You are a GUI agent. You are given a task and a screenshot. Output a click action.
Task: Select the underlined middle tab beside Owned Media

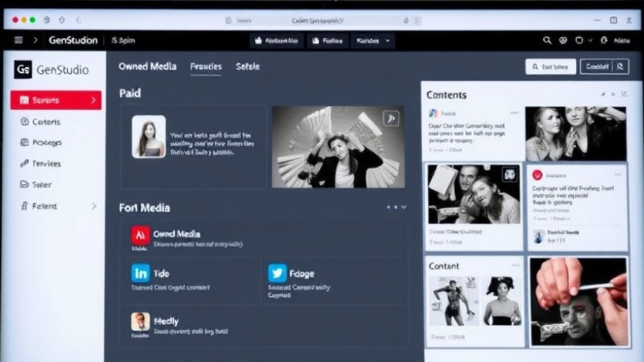[206, 67]
